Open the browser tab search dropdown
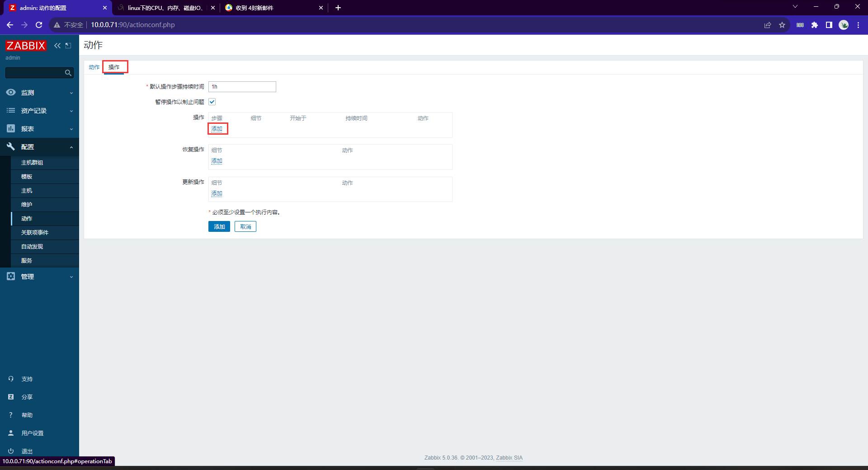868x470 pixels. pyautogui.click(x=795, y=7)
